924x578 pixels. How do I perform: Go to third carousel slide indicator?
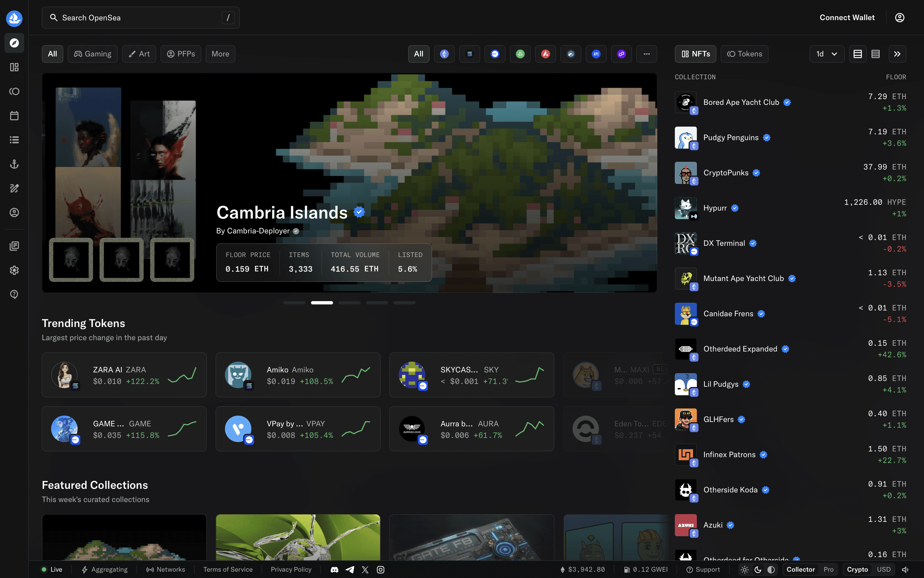click(349, 303)
